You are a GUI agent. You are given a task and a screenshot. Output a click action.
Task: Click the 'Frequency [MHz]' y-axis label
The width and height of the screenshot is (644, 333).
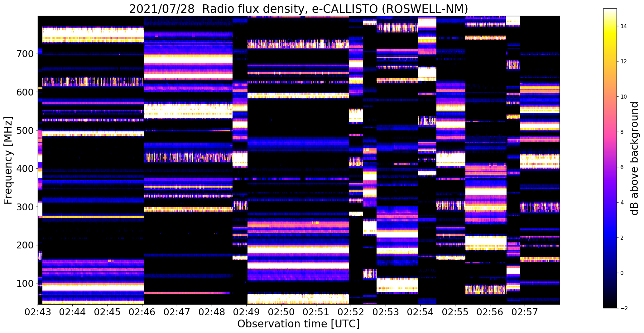8,161
